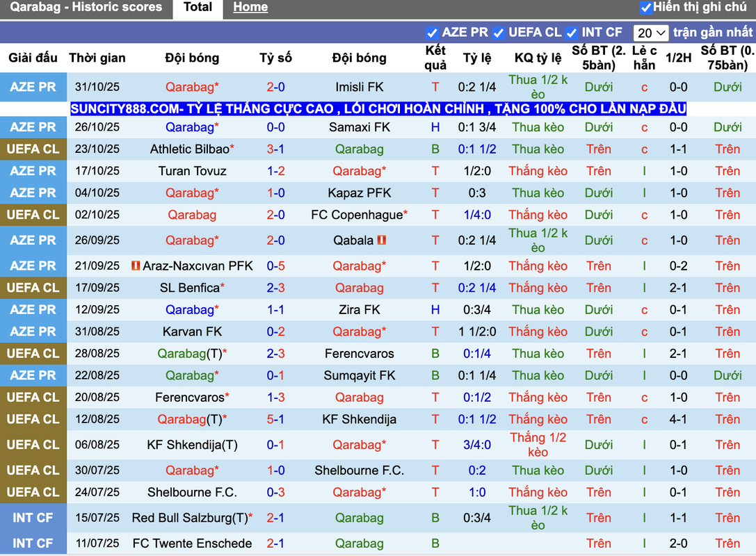Open Shelbourne F.C. away team link on 30/07/25
Image resolution: width=756 pixels, height=556 pixels.
tap(359, 471)
